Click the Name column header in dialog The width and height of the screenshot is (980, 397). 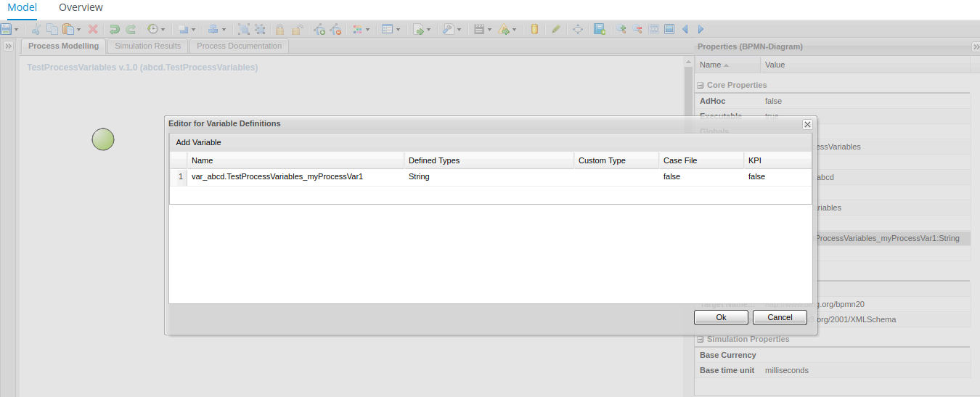pos(295,160)
